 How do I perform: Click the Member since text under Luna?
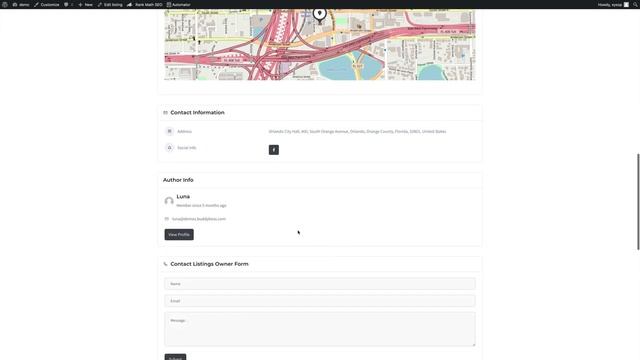pyautogui.click(x=201, y=206)
